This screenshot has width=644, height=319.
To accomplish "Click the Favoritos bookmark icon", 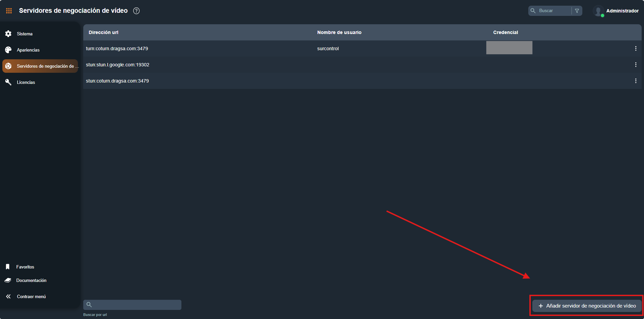I will (x=8, y=267).
